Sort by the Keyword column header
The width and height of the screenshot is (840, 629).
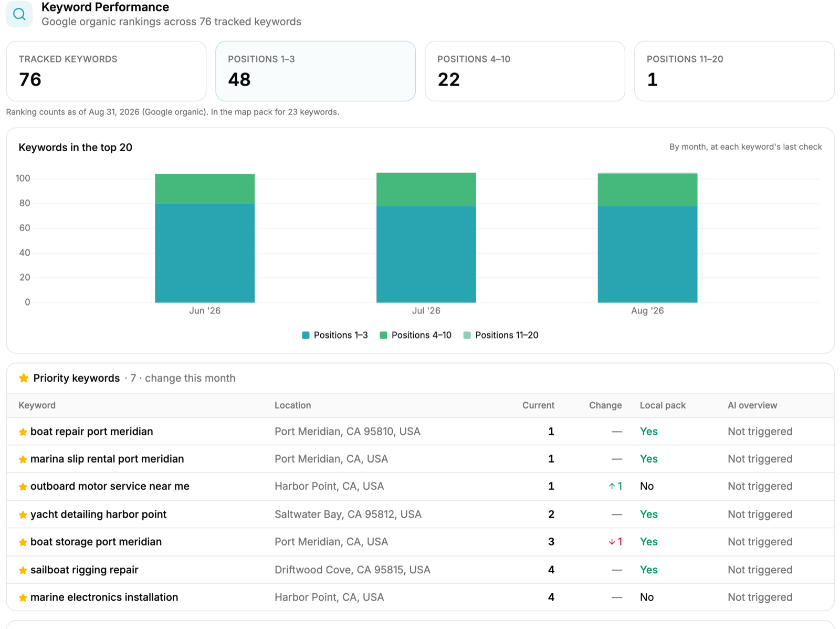[37, 405]
